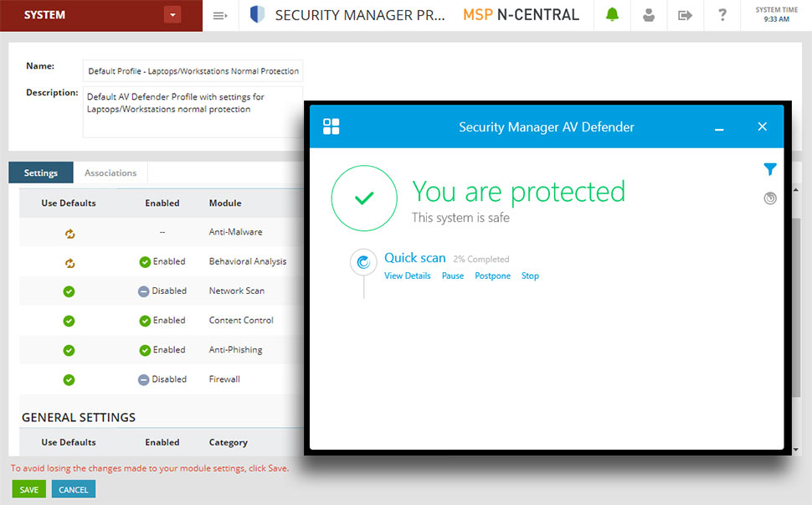812x505 pixels.
Task: Toggle Enabled status of Anti-Phishing
Action: pos(162,350)
